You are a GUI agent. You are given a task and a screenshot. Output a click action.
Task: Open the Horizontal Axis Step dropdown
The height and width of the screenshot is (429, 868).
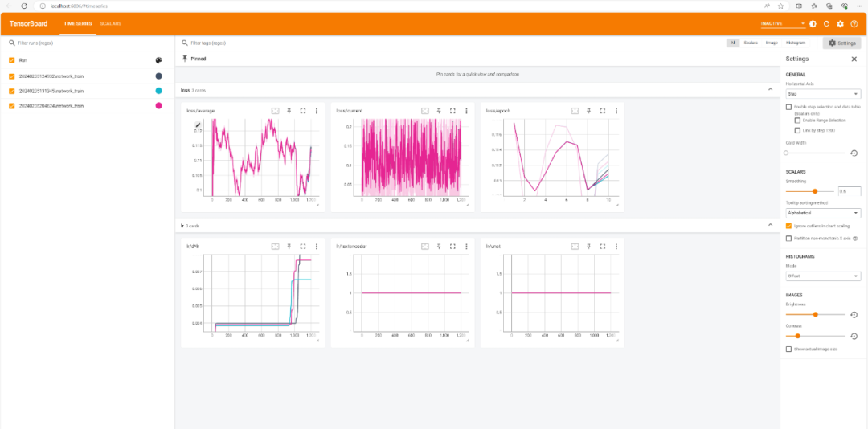tap(823, 94)
